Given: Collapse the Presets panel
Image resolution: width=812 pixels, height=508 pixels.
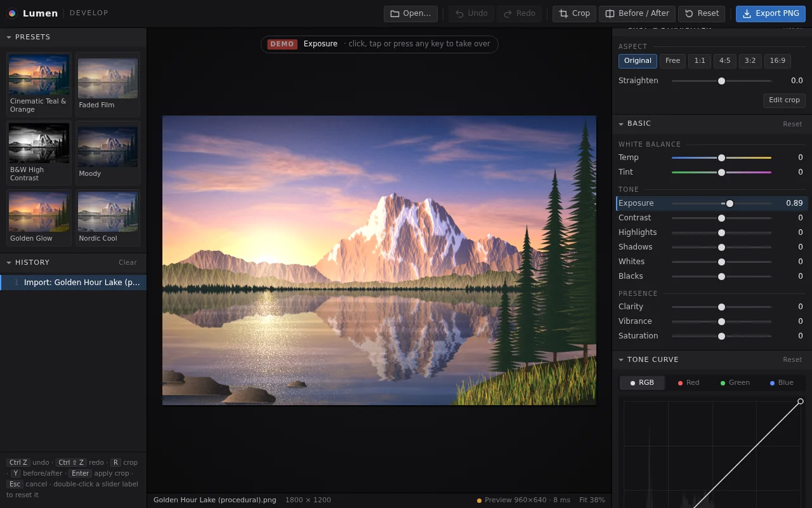Looking at the screenshot, I should [x=9, y=37].
